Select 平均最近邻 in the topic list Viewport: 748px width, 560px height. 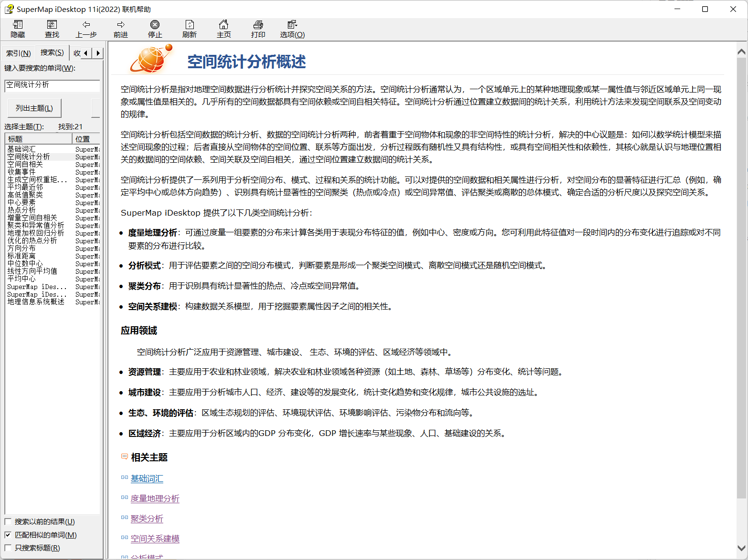(25, 187)
